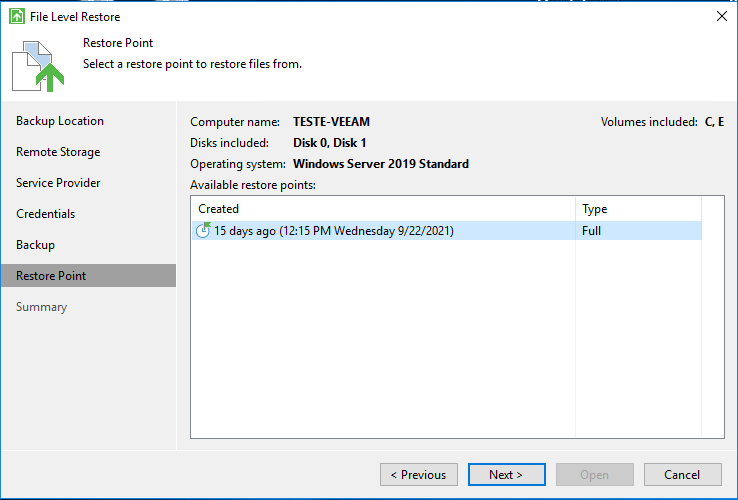Close the File Level Restore dialog
This screenshot has width=738, height=500.
coord(722,16)
